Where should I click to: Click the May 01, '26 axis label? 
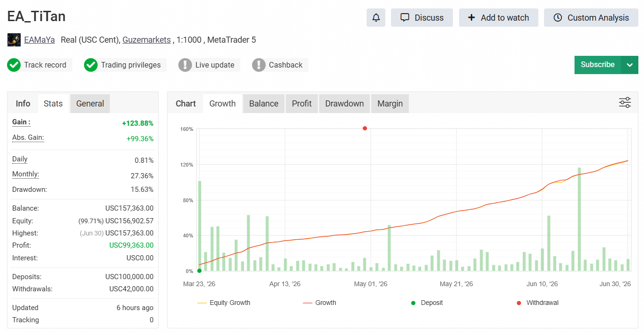pos(371,284)
